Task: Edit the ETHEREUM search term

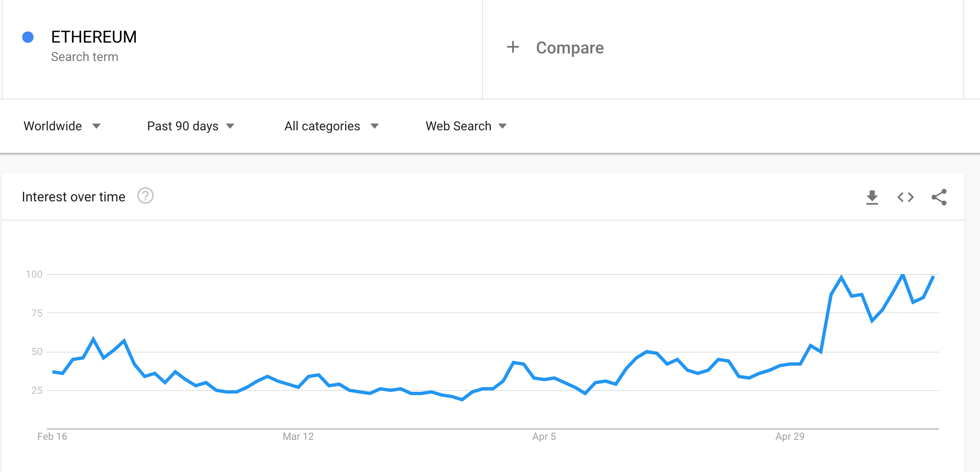Action: pyautogui.click(x=94, y=37)
